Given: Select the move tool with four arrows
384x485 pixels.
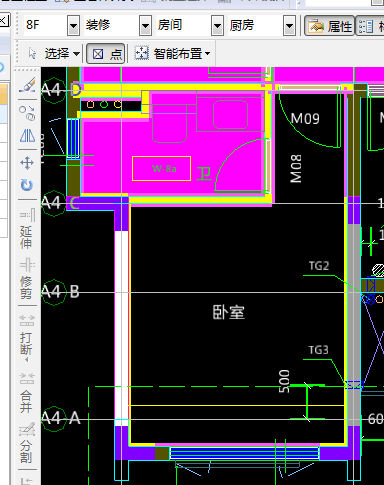Looking at the screenshot, I should pyautogui.click(x=27, y=163).
